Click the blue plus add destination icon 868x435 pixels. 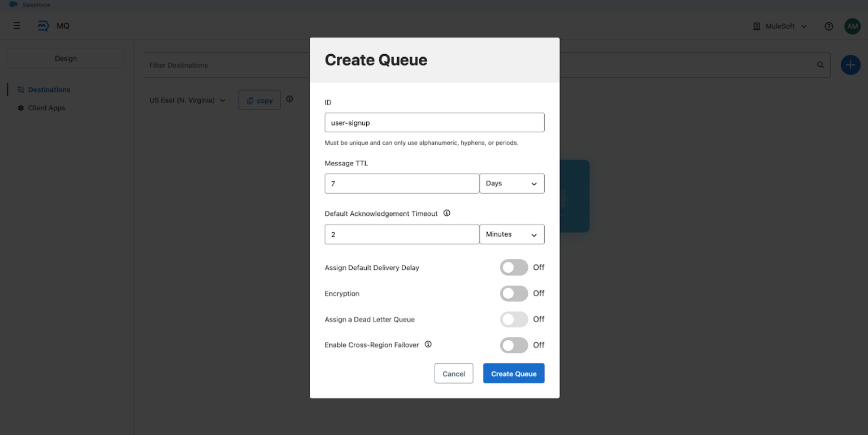(x=850, y=65)
